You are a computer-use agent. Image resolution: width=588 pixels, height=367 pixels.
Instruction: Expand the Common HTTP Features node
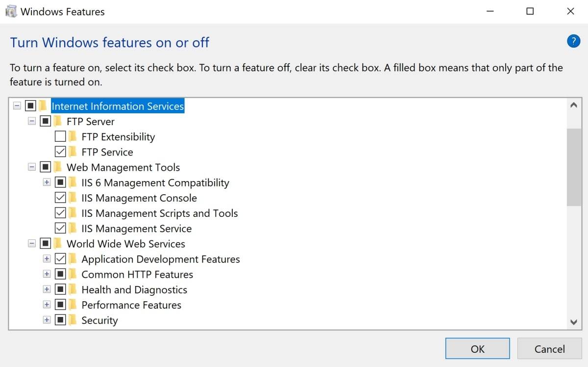47,274
